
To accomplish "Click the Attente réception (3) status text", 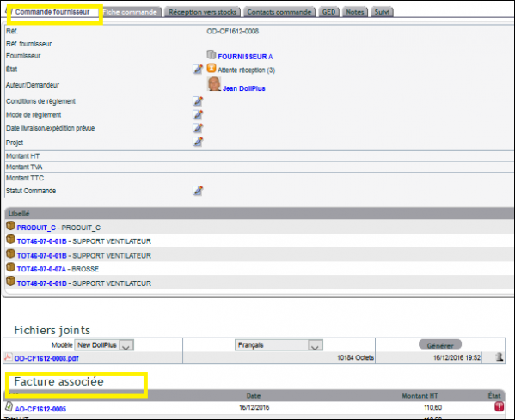I will (247, 70).
